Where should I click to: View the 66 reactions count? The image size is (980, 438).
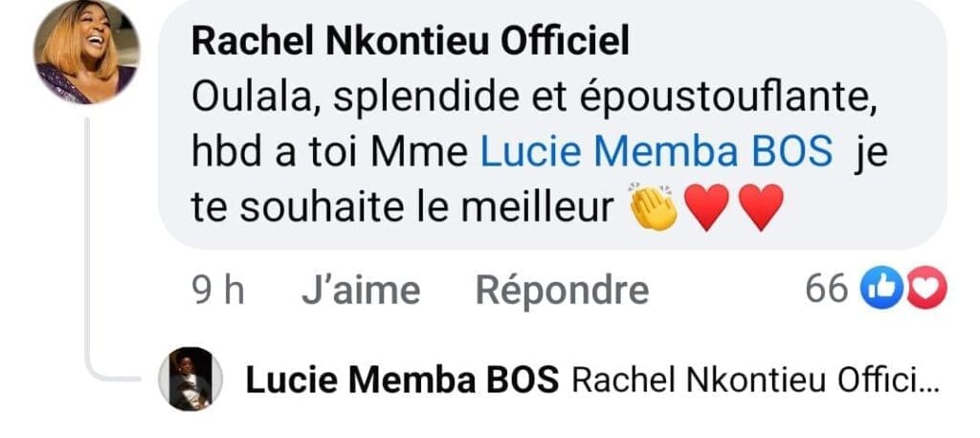click(826, 289)
